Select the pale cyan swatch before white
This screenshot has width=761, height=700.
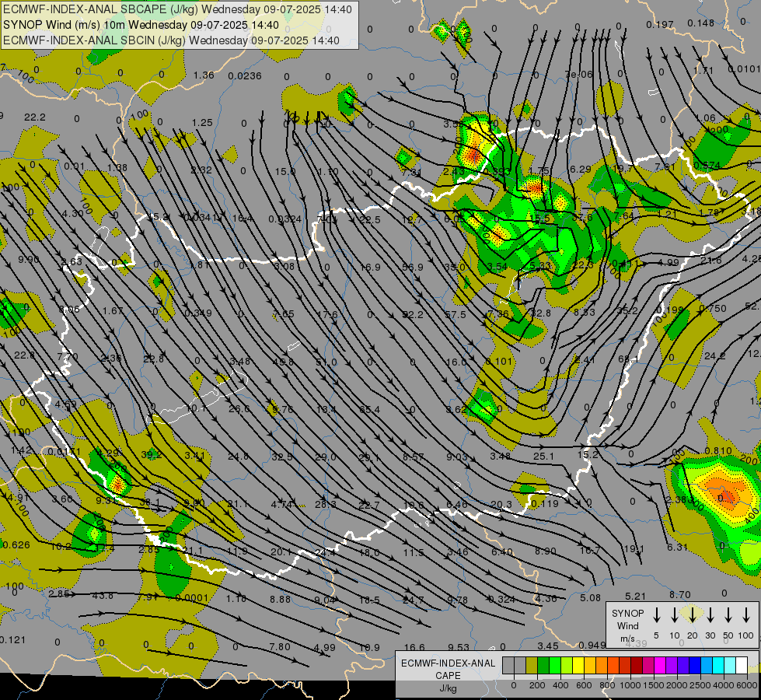pos(729,666)
